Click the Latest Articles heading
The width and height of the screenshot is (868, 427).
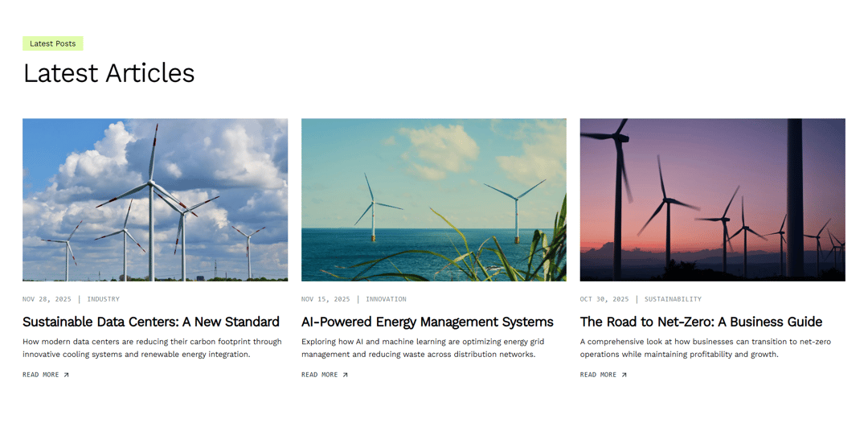(x=108, y=73)
